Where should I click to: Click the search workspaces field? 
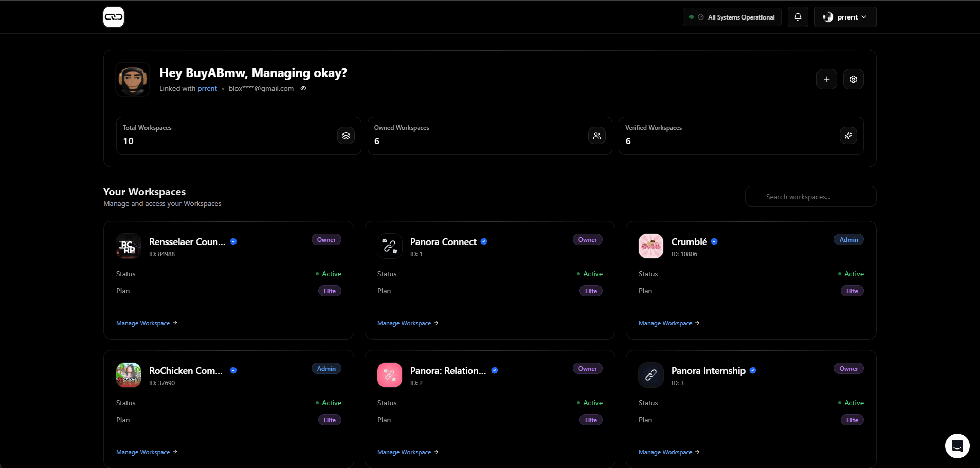click(x=810, y=196)
